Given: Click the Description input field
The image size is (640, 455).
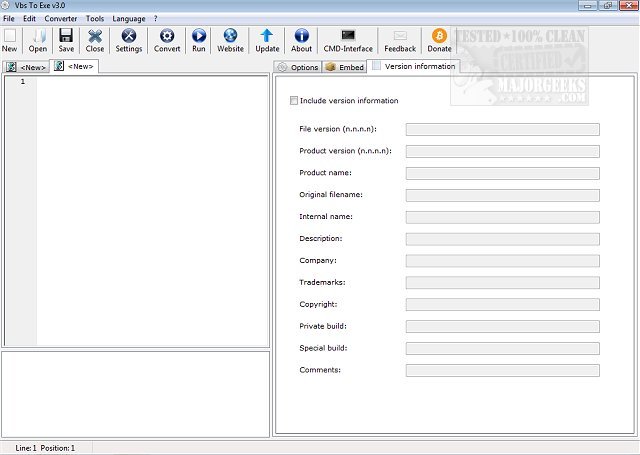Looking at the screenshot, I should point(502,239).
